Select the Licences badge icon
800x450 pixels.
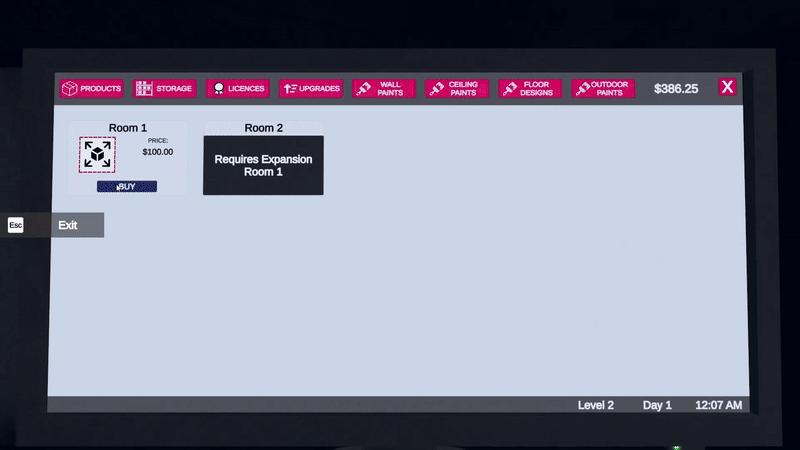pos(217,89)
